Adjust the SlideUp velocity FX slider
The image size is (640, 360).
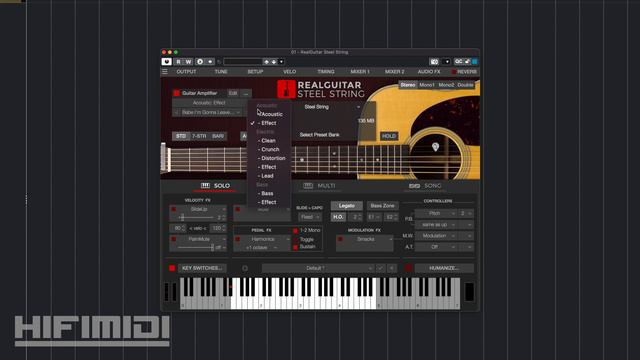click(182, 218)
